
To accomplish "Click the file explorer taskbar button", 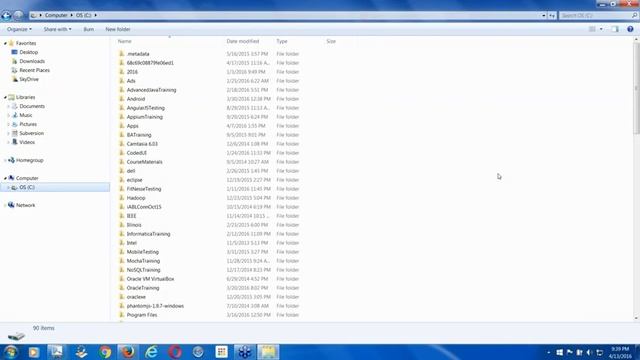I will (268, 352).
